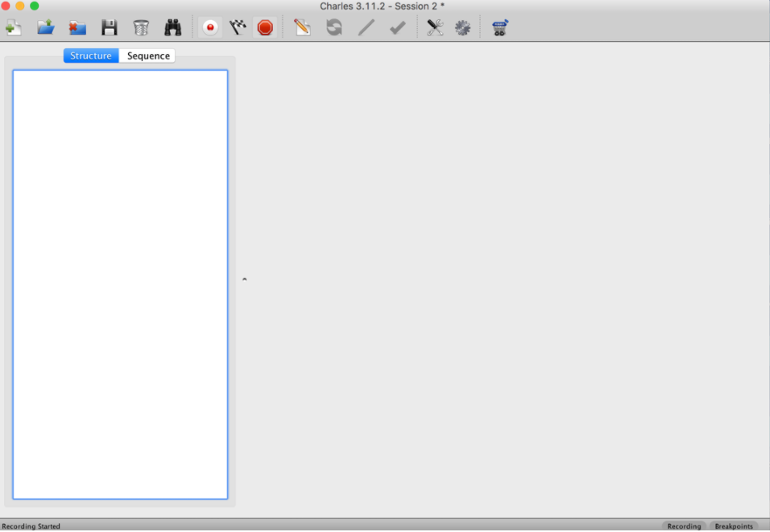Compose a new request with the pencil icon
770x532 pixels.
pyautogui.click(x=302, y=28)
